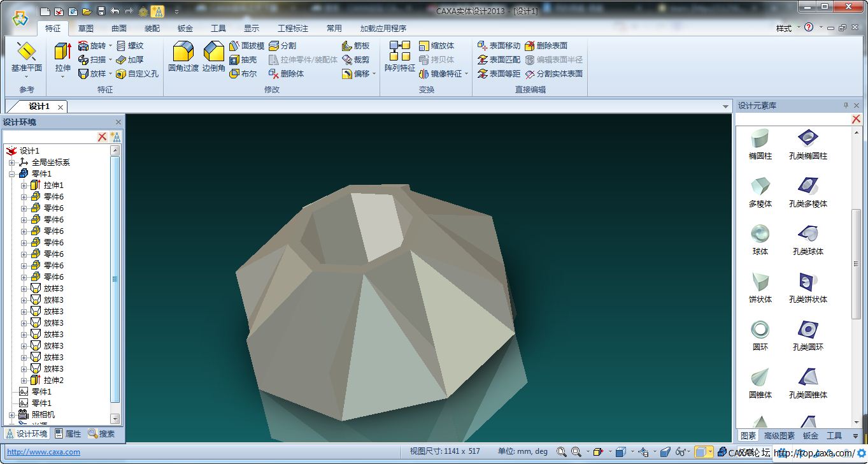This screenshot has height=464, width=868.
Task: Choose the 抽壳 shell tool
Action: tap(243, 60)
